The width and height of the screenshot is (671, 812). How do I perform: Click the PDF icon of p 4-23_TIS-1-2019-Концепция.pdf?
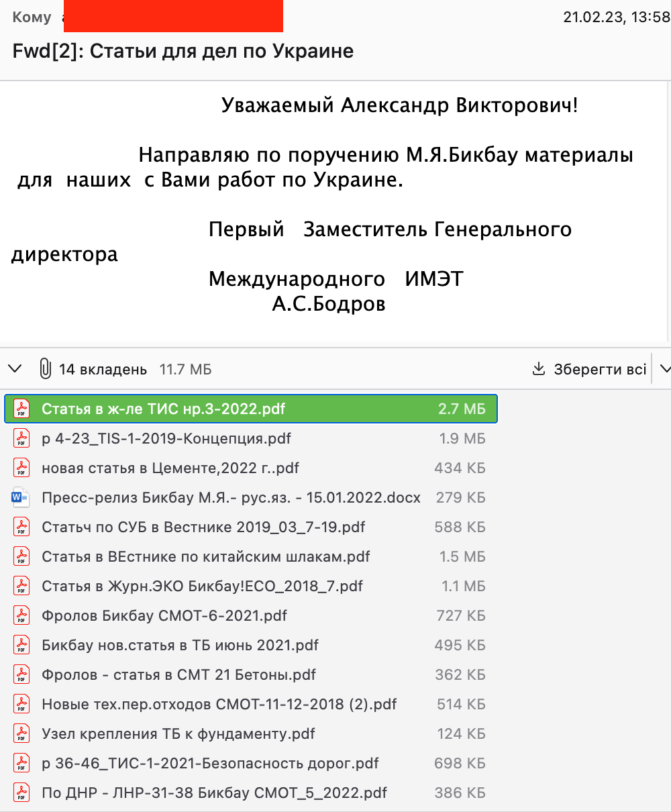click(x=22, y=438)
